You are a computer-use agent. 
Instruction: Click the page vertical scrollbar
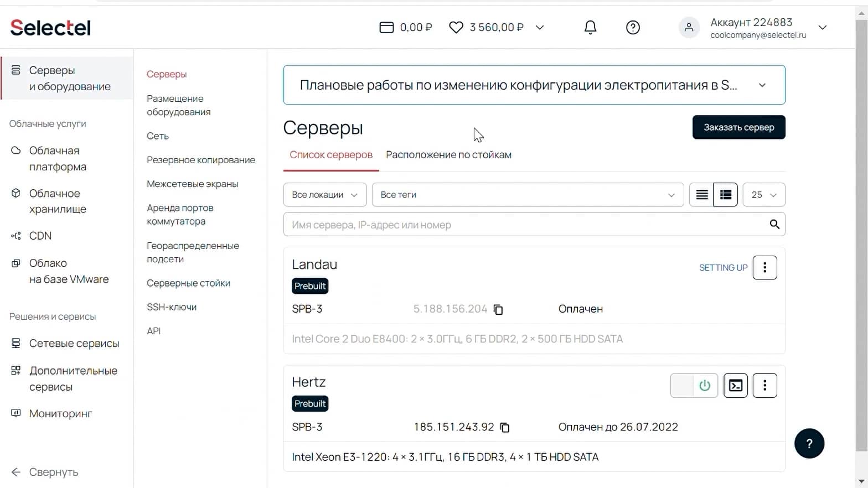861,235
